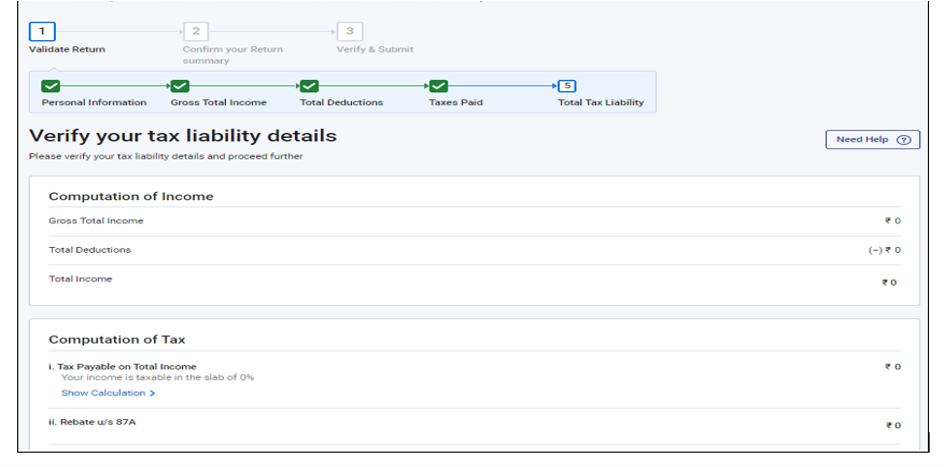944x467 pixels.
Task: Select step 2 numbered box for Confirm Return
Action: 195,32
